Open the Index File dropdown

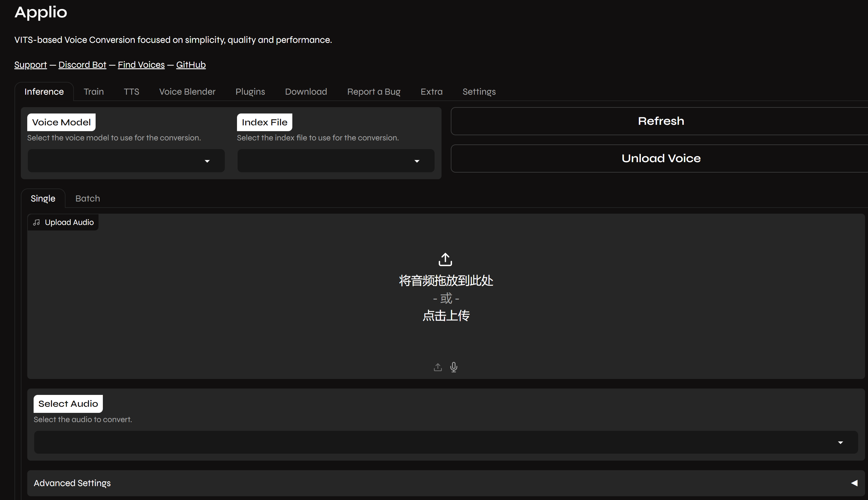[x=336, y=161]
